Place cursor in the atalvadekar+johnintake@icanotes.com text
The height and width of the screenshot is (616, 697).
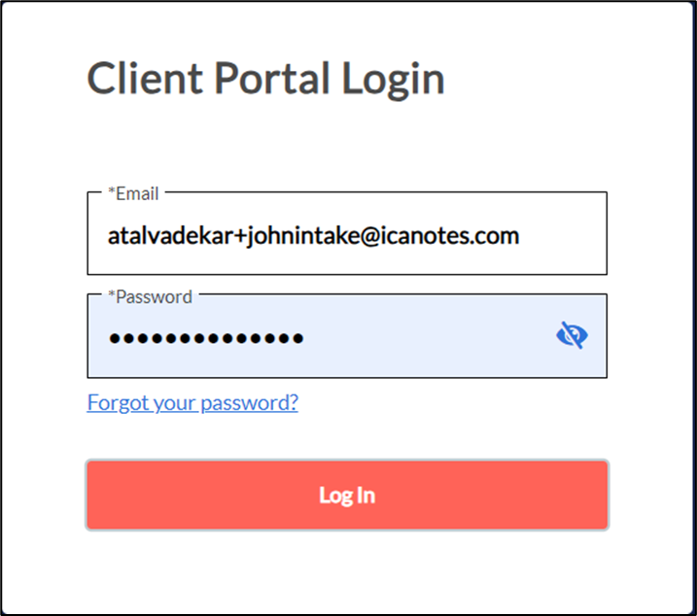tap(313, 236)
